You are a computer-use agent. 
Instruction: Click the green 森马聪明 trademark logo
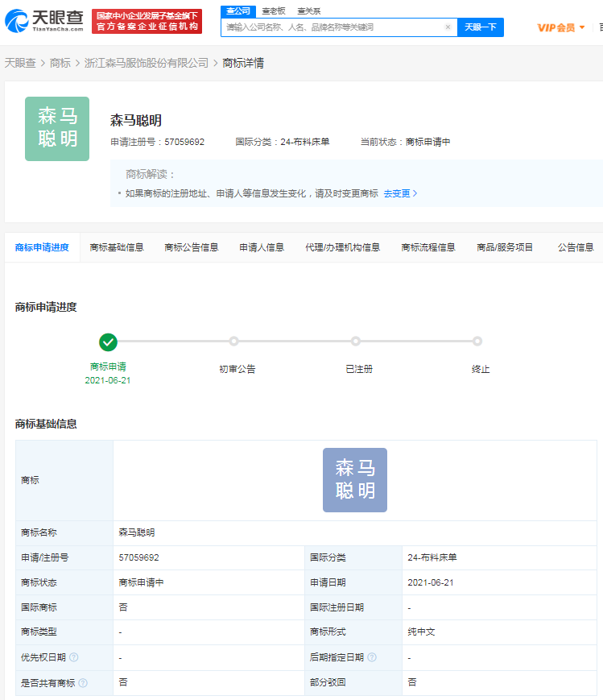click(57, 129)
